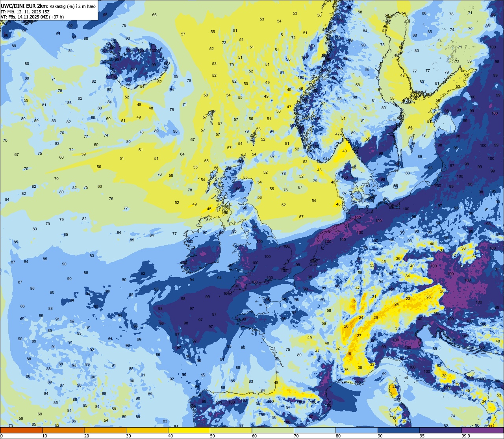Click the pale blue 70–80 legend segment
This screenshot has width=504, height=439.
[x=315, y=430]
